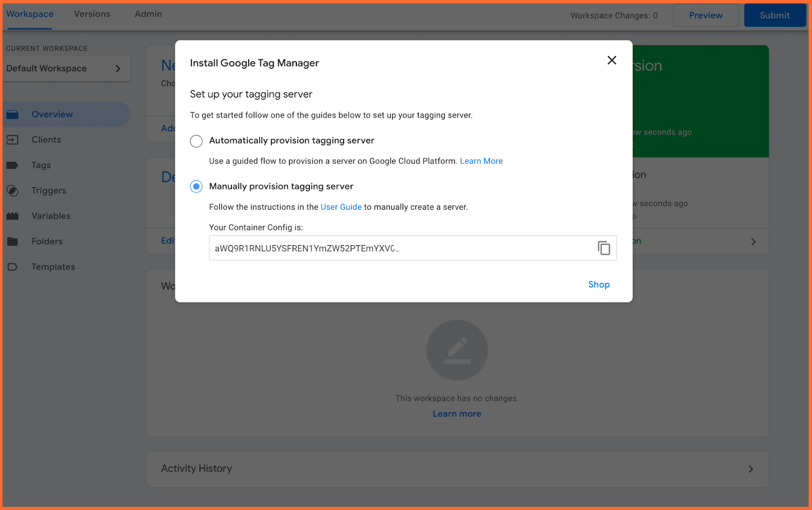
Task: Copy the Container Config using the copy icon
Action: tap(603, 248)
